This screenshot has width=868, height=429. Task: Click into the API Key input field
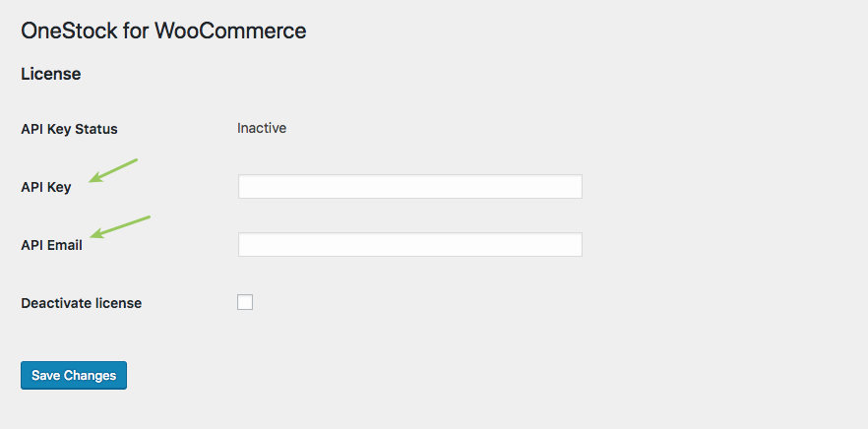pos(409,187)
